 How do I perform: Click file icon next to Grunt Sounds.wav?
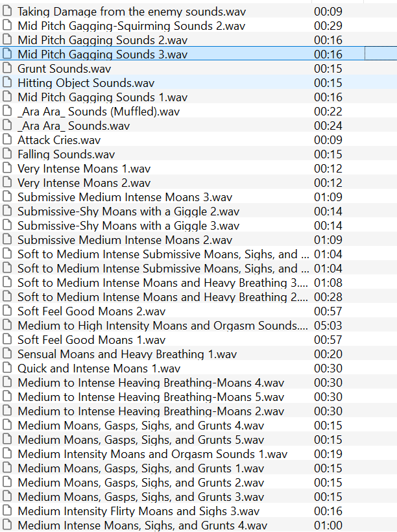point(6,68)
